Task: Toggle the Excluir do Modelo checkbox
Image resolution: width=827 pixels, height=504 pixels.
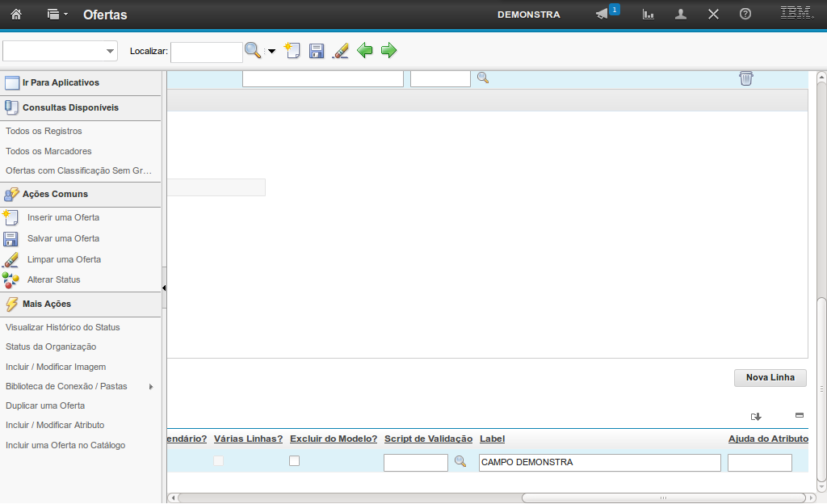Action: point(295,461)
